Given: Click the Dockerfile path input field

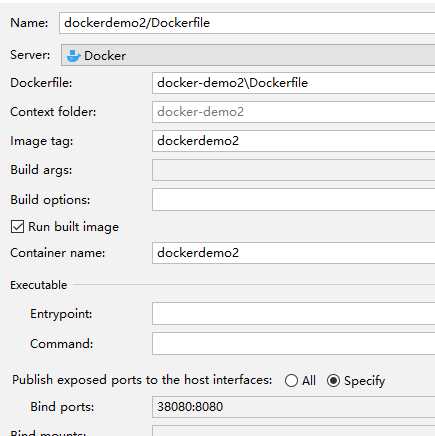Looking at the screenshot, I should click(294, 83).
